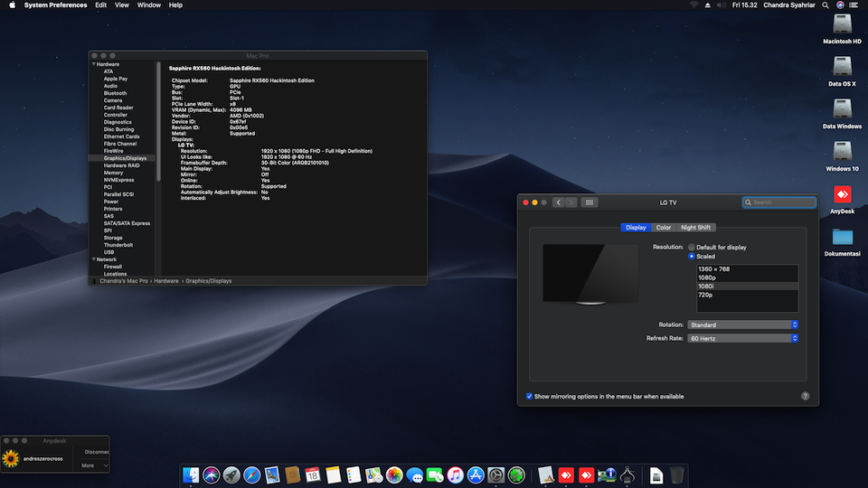The image size is (868, 488).
Task: Open green Clover app in dock
Action: [x=516, y=475]
